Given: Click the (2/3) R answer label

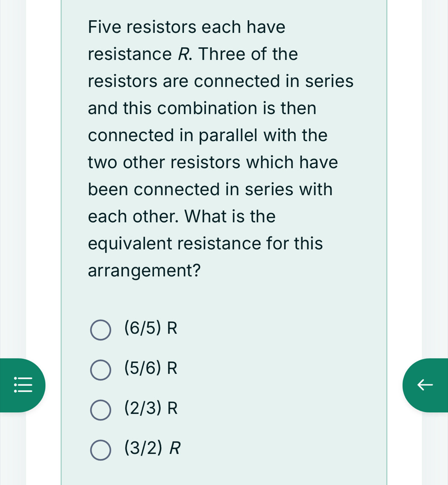Looking at the screenshot, I should [x=150, y=408].
